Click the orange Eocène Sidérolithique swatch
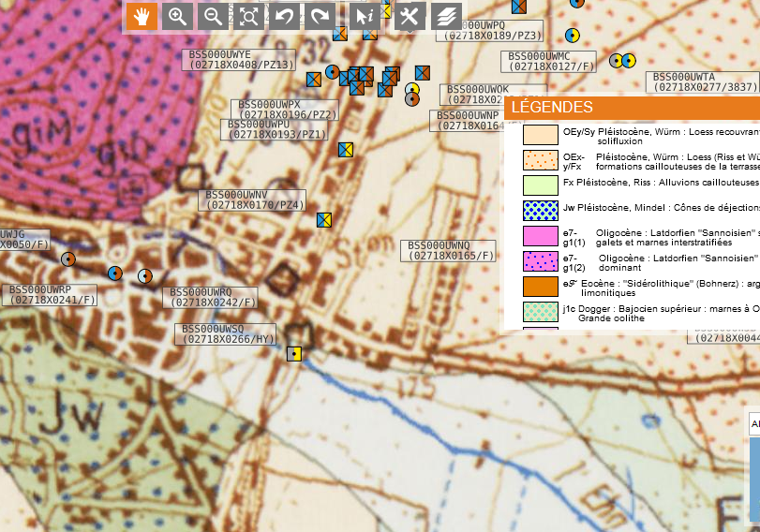Image resolution: width=760 pixels, height=532 pixels. (x=540, y=287)
